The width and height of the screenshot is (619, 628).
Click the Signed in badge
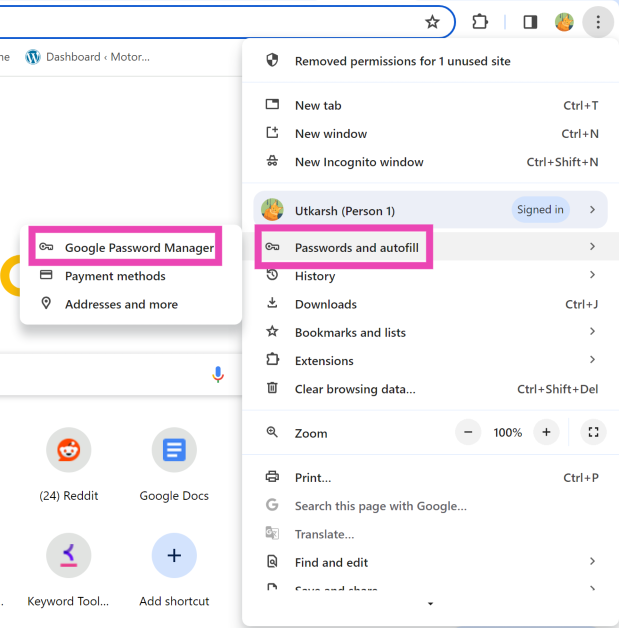pos(540,210)
